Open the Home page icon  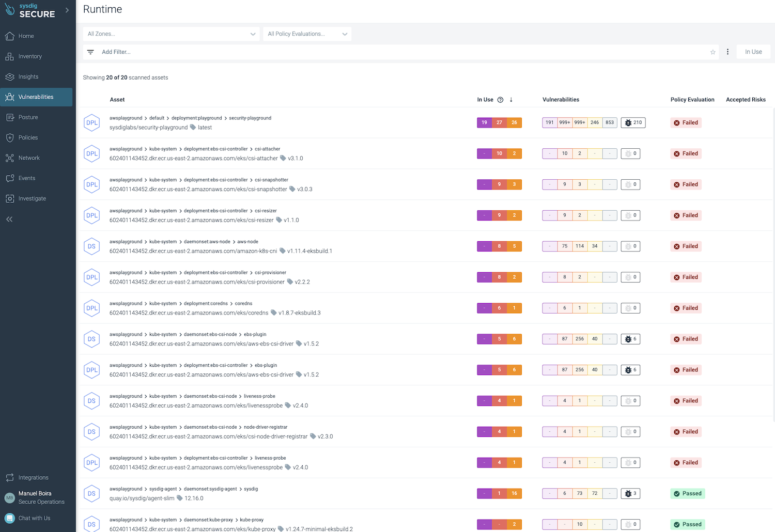pos(9,36)
